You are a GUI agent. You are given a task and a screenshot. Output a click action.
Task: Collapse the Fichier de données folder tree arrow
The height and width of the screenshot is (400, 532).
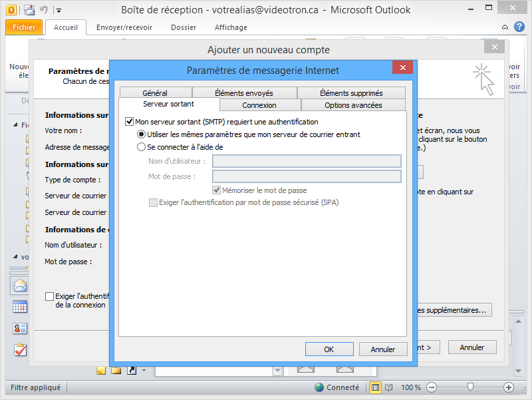click(15, 125)
